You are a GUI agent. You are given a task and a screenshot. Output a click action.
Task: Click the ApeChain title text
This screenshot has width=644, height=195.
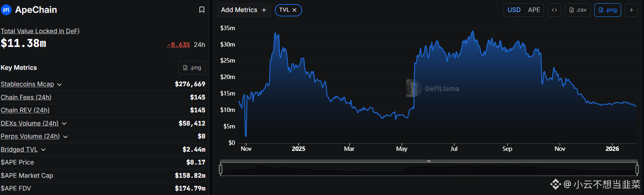[36, 10]
